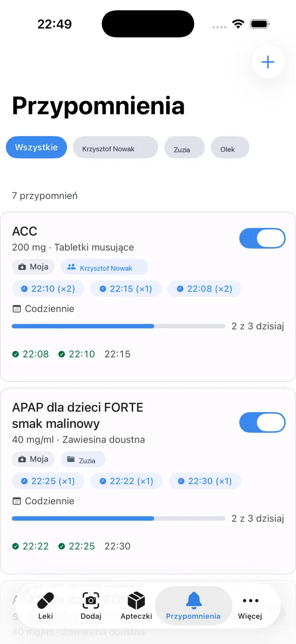Viewport: 296px width, 644px height.
Task: Tap the Krzysztof Nowak person tag in ACC
Action: 104,267
